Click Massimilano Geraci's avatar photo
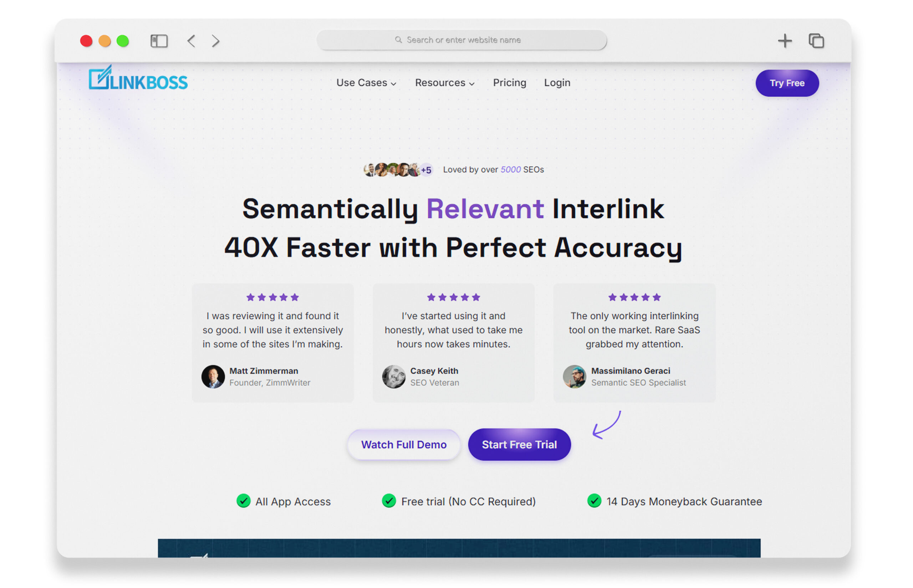Image resolution: width=913 pixels, height=588 pixels. coord(574,377)
